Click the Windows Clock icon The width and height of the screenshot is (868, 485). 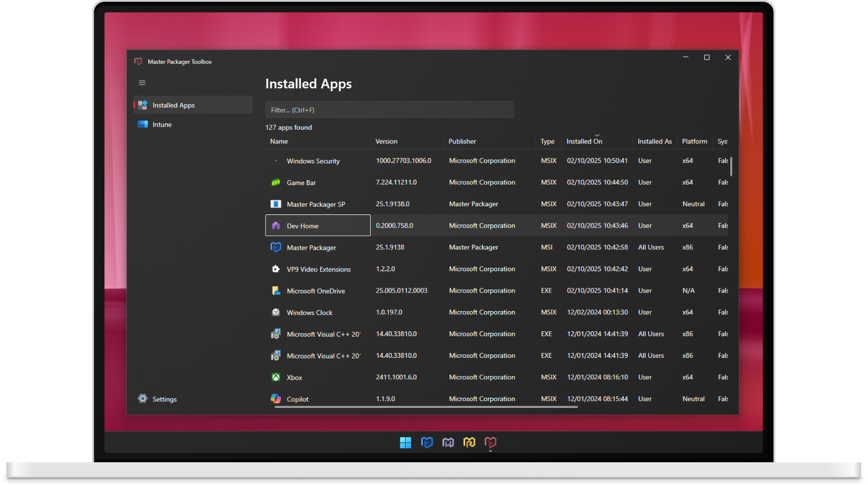[276, 312]
